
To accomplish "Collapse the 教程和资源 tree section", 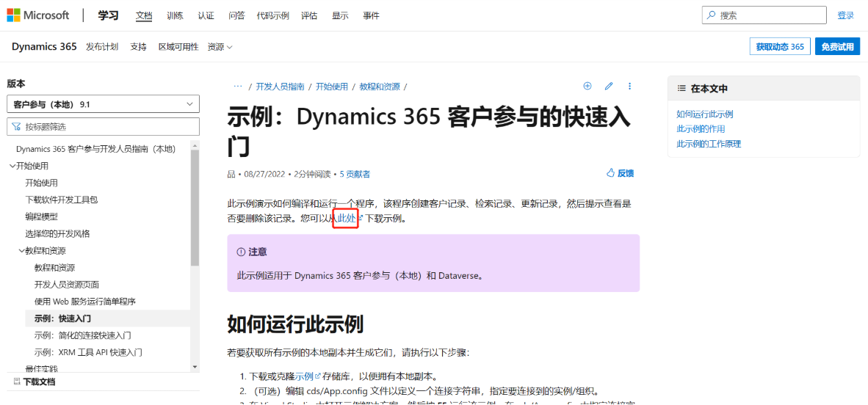I will click(22, 251).
